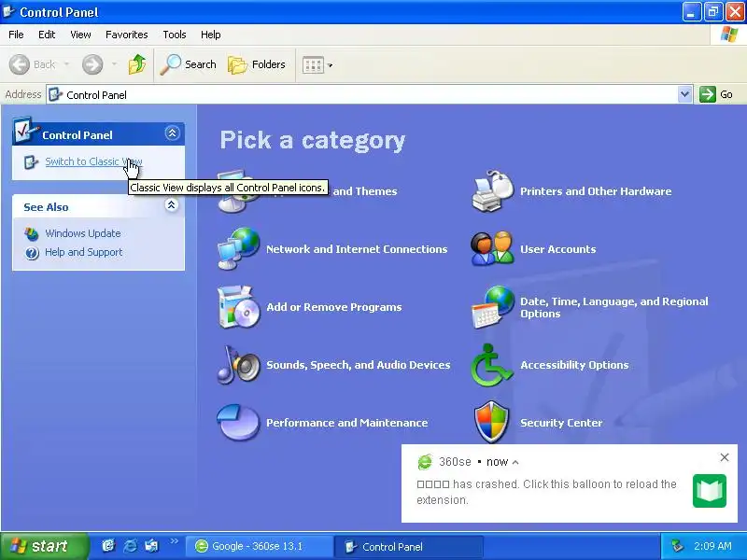Screen dimensions: 747x560
Task: Click the crash message text in notification
Action: 546,492
